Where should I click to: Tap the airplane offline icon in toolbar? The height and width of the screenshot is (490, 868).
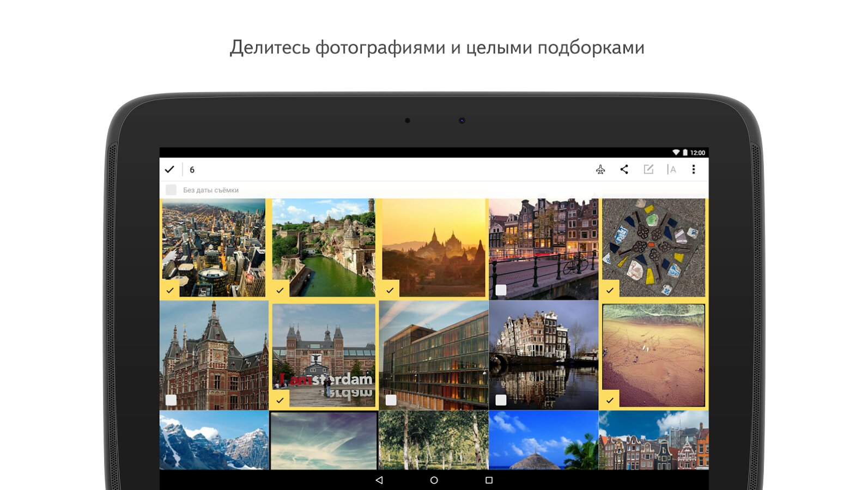point(600,170)
